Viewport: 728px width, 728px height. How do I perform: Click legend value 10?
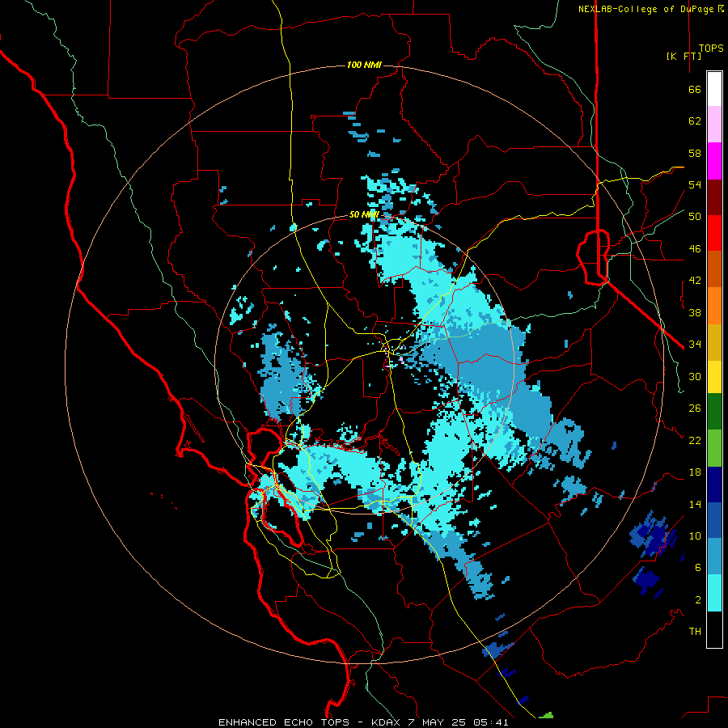695,535
